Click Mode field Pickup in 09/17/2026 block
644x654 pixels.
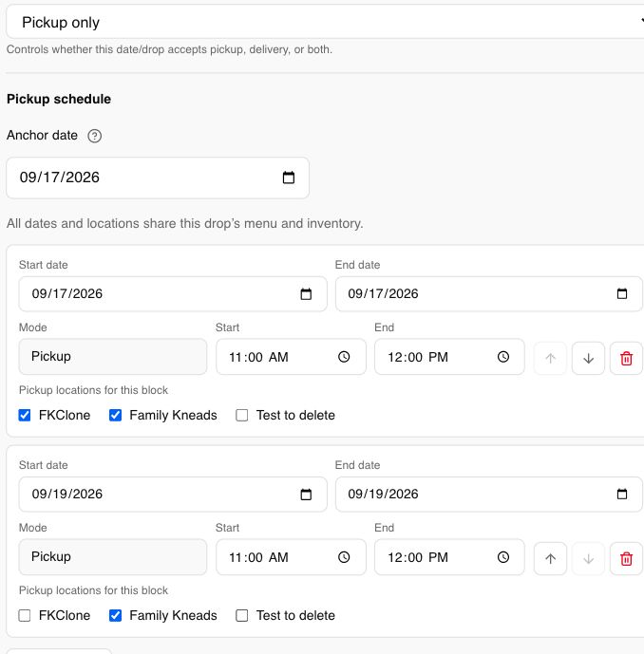point(113,357)
